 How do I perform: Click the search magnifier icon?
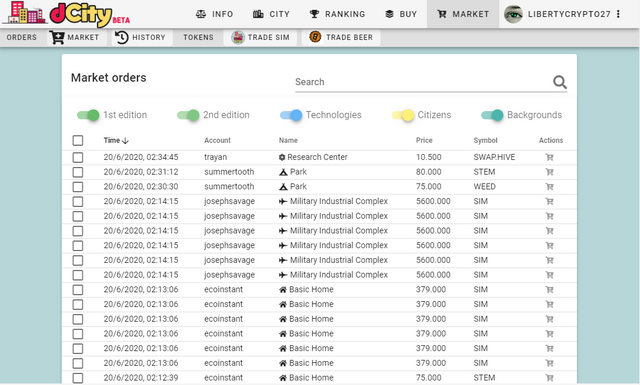tap(560, 82)
